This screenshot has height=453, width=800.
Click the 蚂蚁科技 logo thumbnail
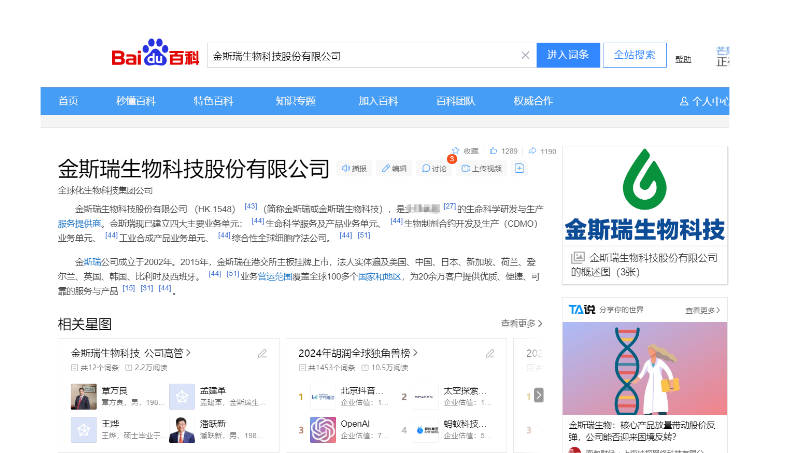[426, 430]
